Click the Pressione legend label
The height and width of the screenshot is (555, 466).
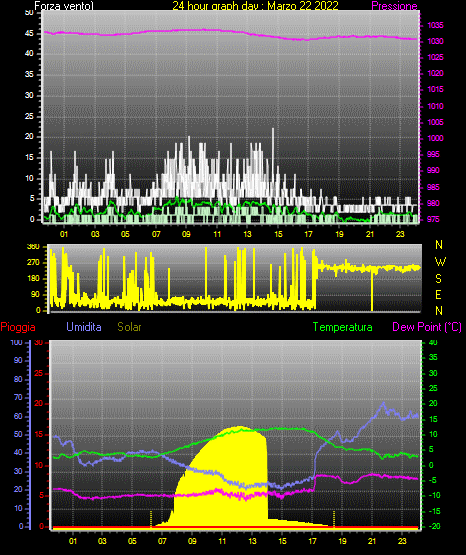coord(394,6)
